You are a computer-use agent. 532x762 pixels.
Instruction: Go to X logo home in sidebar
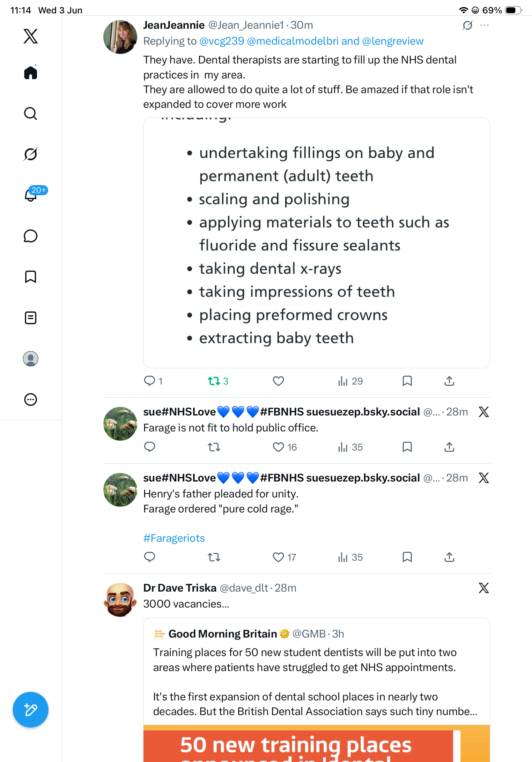(x=31, y=36)
